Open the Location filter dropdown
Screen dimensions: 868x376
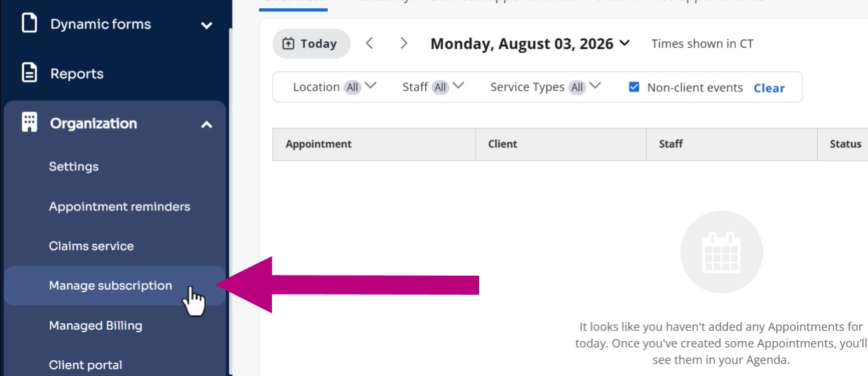coord(334,87)
